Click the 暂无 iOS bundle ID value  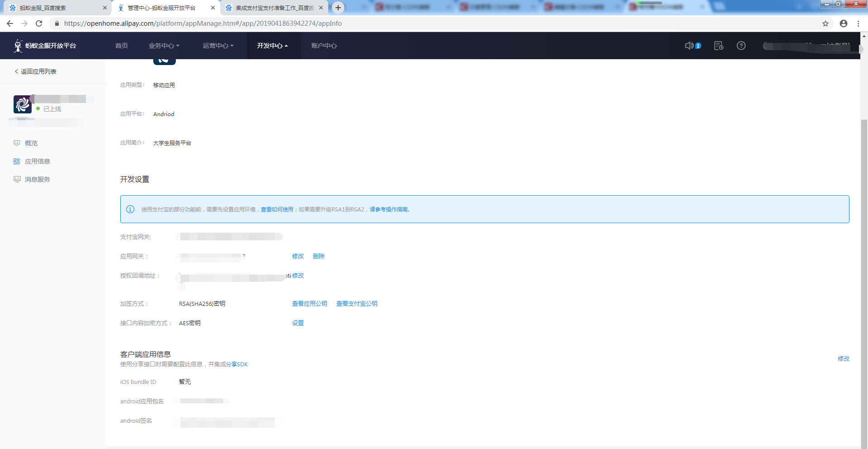pos(185,382)
